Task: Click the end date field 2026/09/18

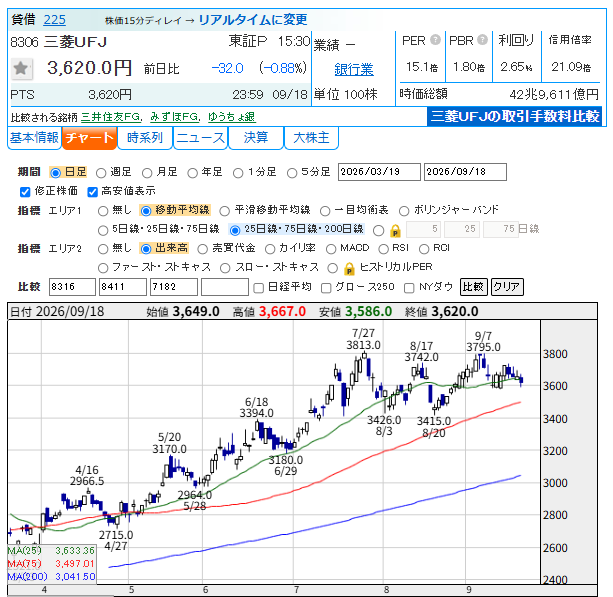Action: (465, 172)
